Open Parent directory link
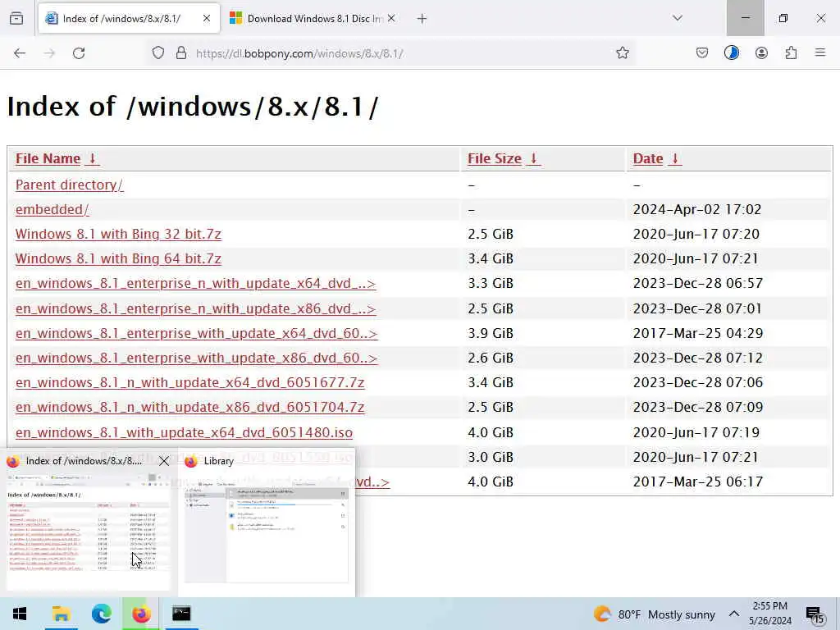 pos(69,185)
